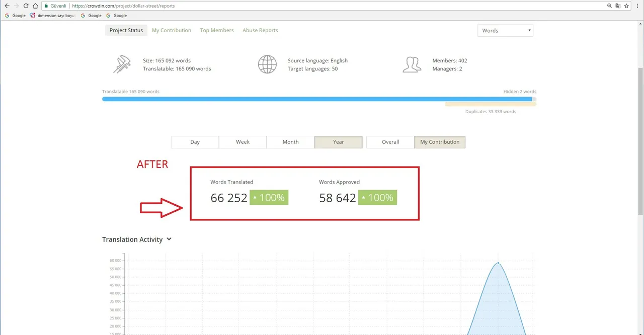Image resolution: width=644 pixels, height=335 pixels.
Task: Click the Translation Activity heading
Action: click(132, 239)
